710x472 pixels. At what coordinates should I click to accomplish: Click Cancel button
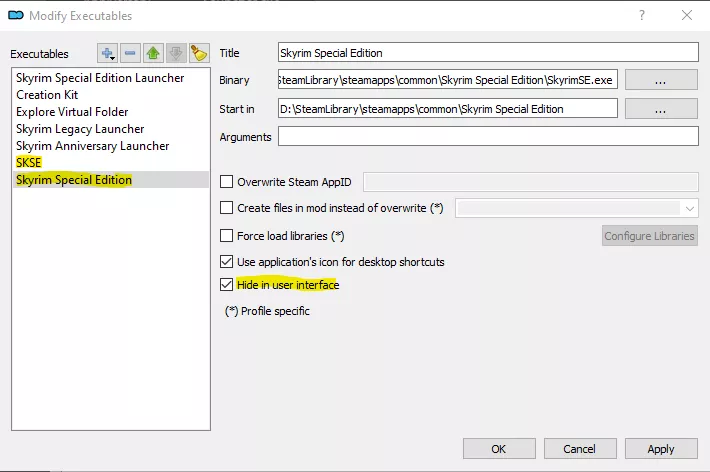click(x=580, y=449)
